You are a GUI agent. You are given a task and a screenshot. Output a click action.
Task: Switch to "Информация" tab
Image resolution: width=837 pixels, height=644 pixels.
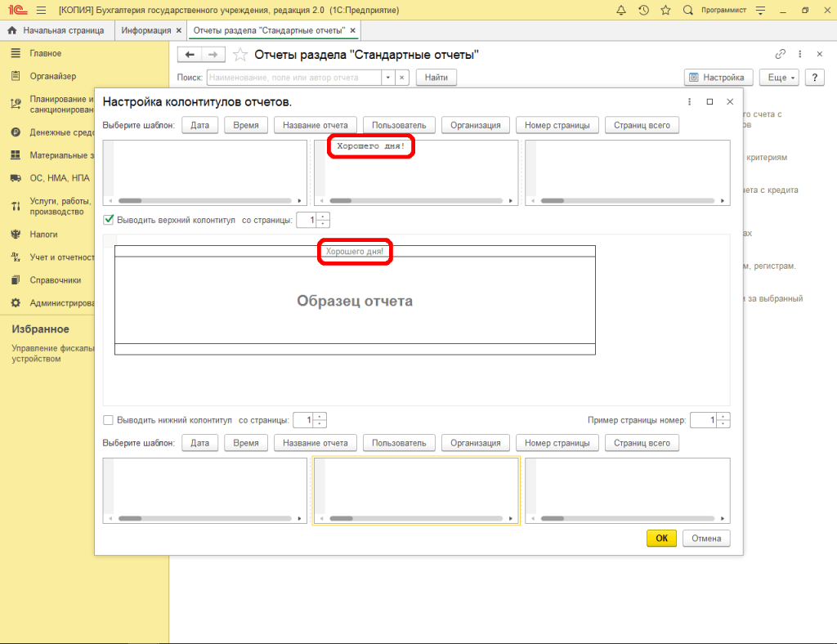145,30
